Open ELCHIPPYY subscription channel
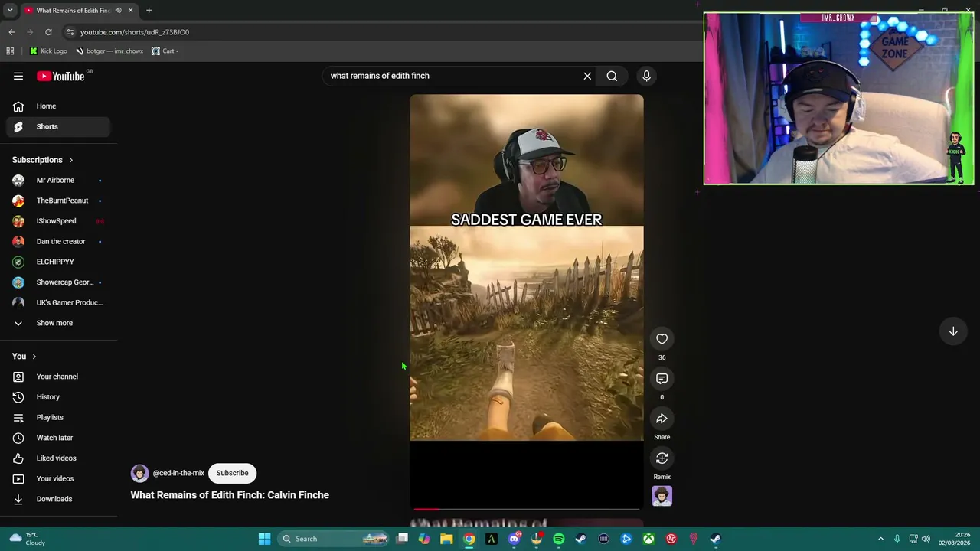 coord(58,262)
